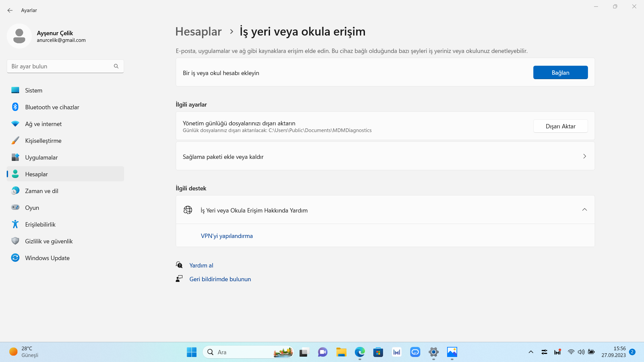The height and width of the screenshot is (362, 644).
Task: Open Gizlilik ve güvenlik settings
Action: [49, 241]
